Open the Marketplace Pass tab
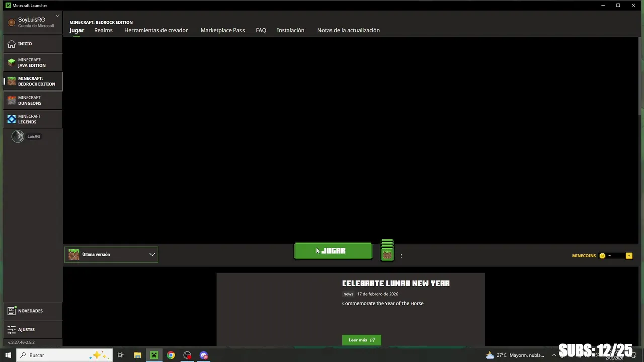 coord(222,30)
